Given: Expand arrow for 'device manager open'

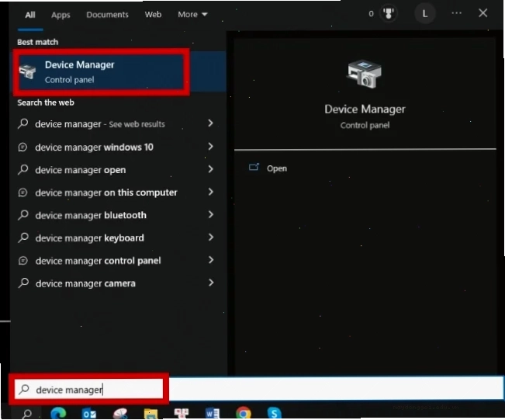Looking at the screenshot, I should (211, 169).
